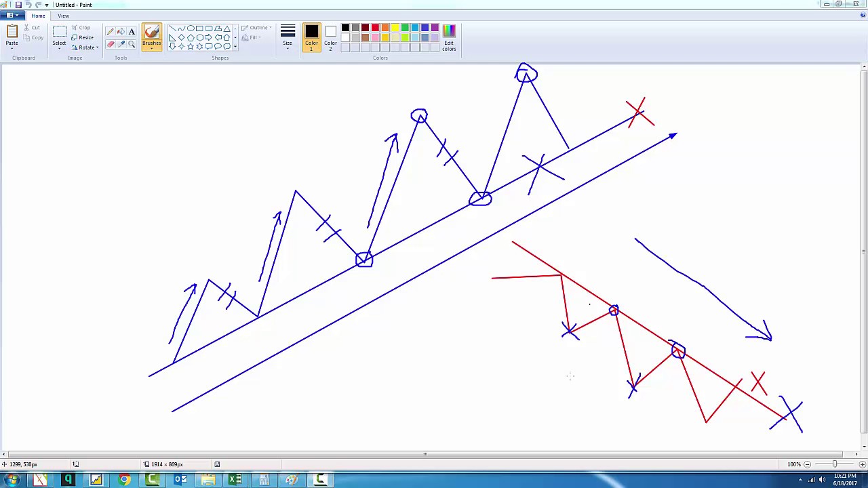
Task: Click the zoom out minus button
Action: click(x=807, y=464)
